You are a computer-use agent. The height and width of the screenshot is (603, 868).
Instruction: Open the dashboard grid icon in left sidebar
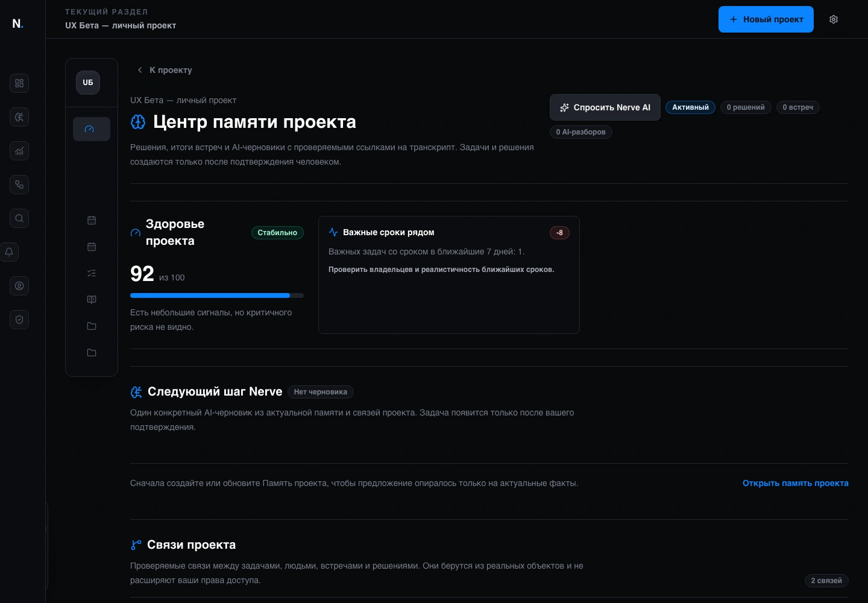pos(19,83)
